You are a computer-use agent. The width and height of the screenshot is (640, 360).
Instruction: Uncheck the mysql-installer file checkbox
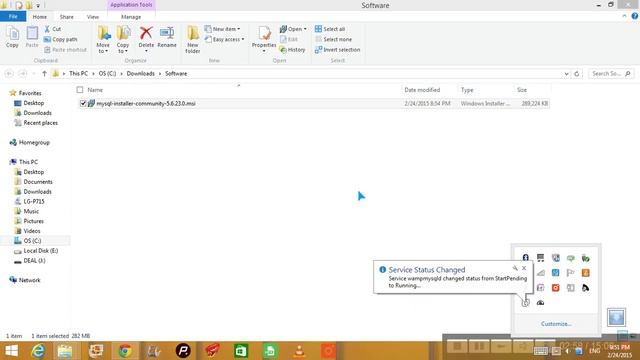point(83,104)
